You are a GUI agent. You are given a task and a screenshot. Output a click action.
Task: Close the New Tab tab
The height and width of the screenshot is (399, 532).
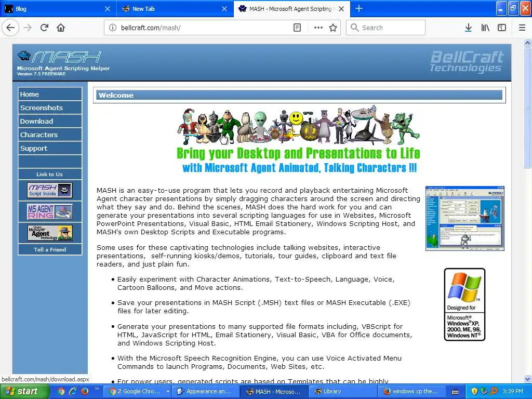[x=224, y=9]
